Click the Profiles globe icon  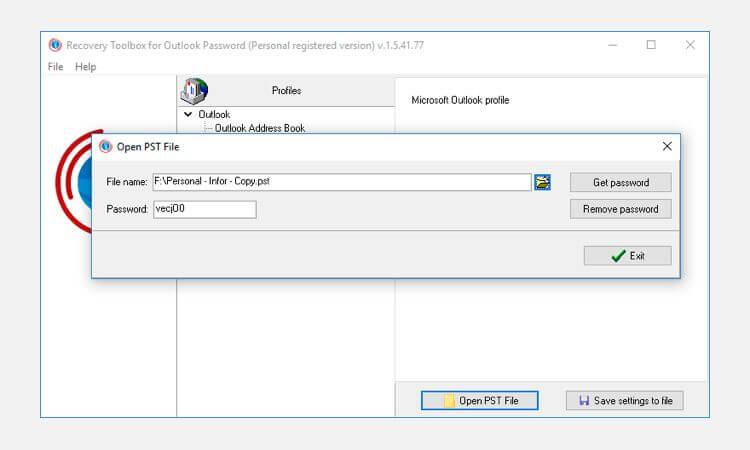pos(194,91)
